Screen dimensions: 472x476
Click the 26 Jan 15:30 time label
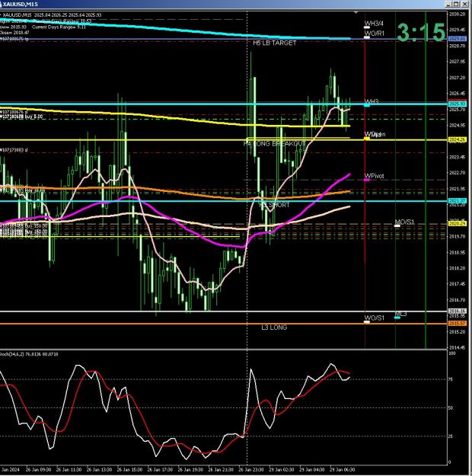coord(129,470)
